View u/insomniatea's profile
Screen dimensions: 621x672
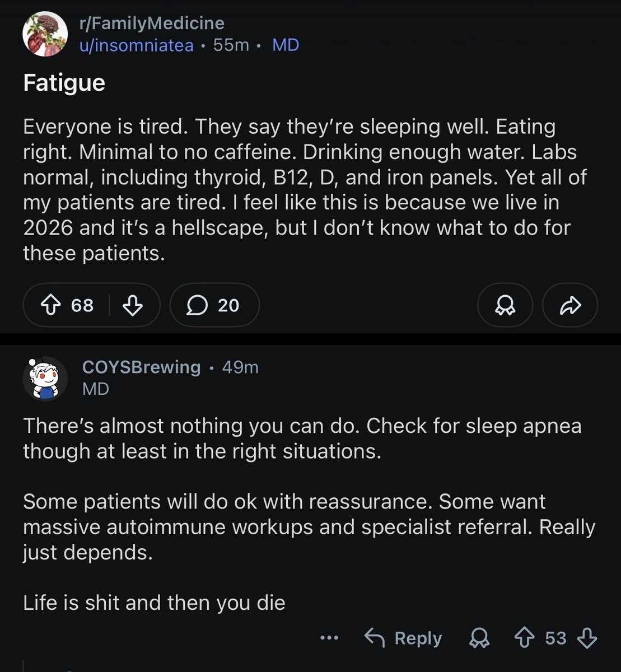(137, 45)
